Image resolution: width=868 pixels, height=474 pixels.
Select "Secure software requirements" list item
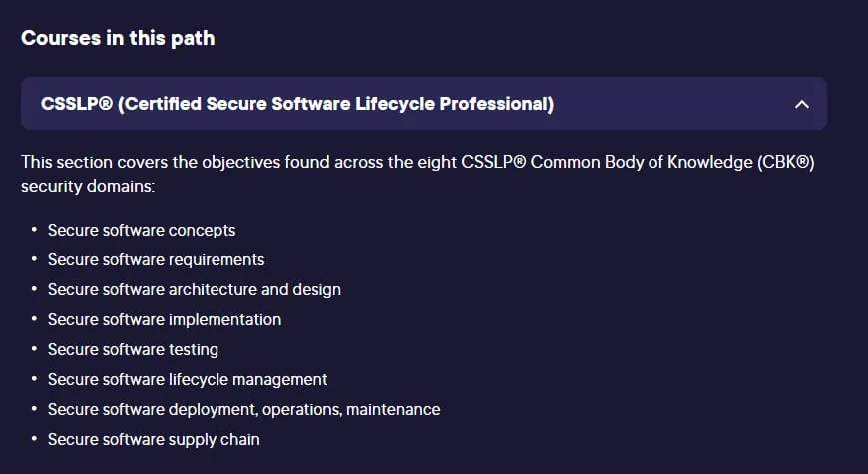pos(156,259)
